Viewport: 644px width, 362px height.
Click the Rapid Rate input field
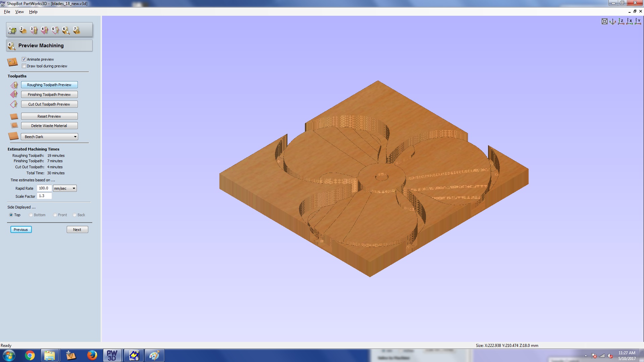pos(44,188)
